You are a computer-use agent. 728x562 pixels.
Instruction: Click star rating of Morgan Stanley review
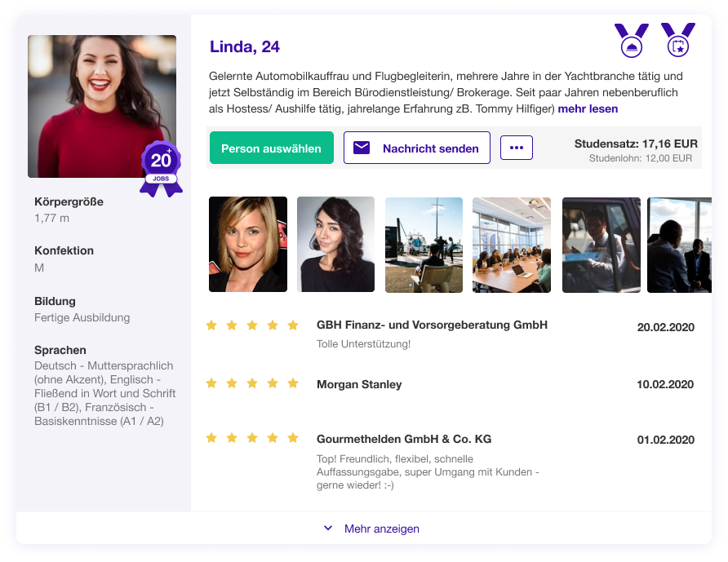252,383
